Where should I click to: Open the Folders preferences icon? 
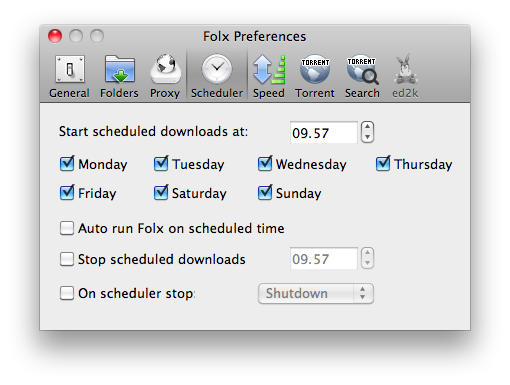click(120, 69)
